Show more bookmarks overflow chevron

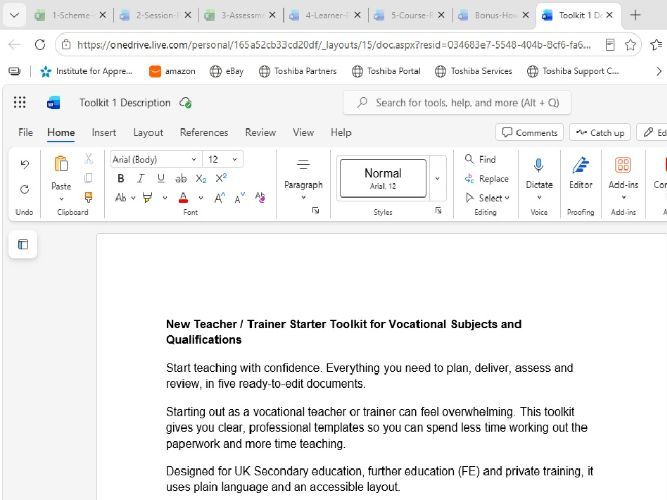click(658, 71)
